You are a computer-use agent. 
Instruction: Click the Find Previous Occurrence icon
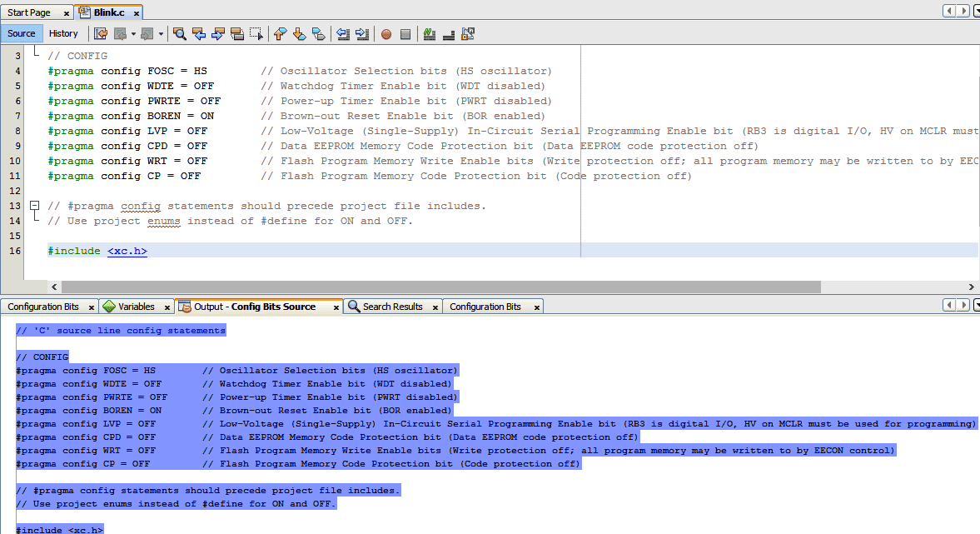(x=199, y=33)
